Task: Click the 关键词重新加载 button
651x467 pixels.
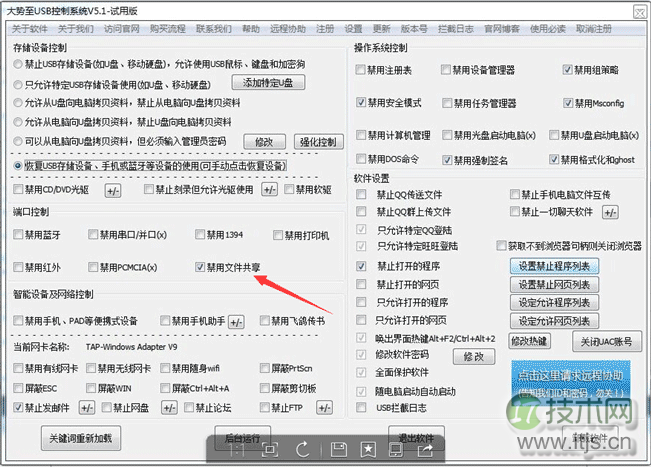Action: (81, 438)
